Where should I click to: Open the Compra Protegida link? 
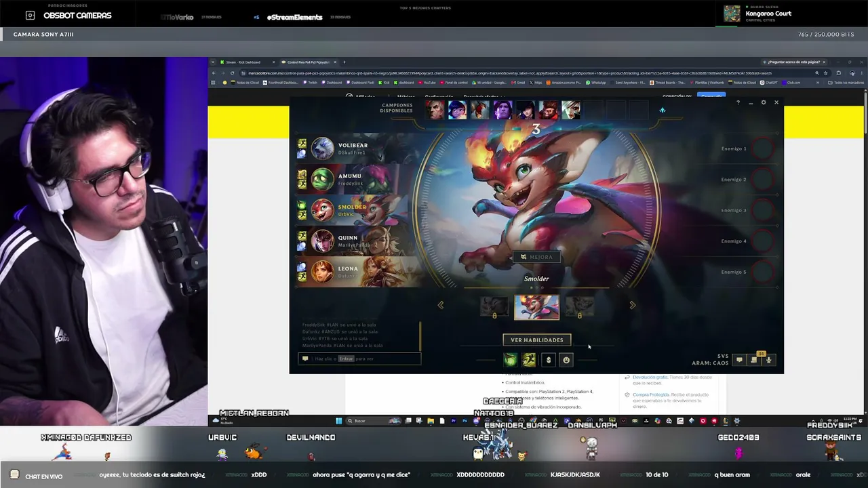(x=650, y=394)
